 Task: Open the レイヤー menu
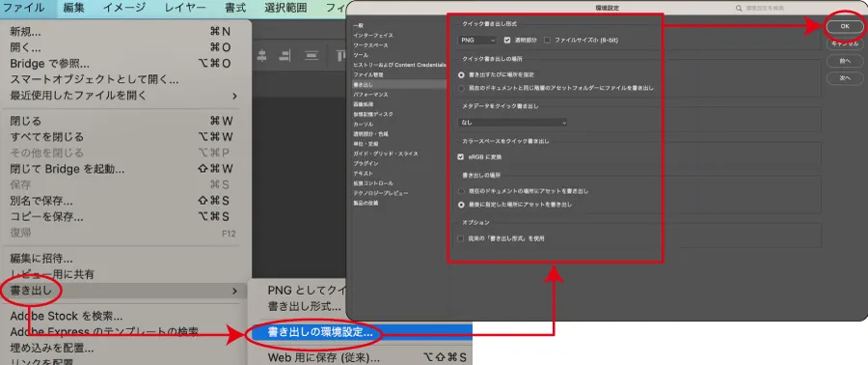click(185, 8)
